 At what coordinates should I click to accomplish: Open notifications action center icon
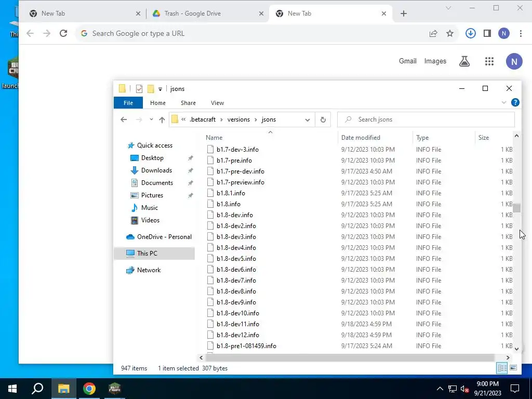(x=515, y=389)
